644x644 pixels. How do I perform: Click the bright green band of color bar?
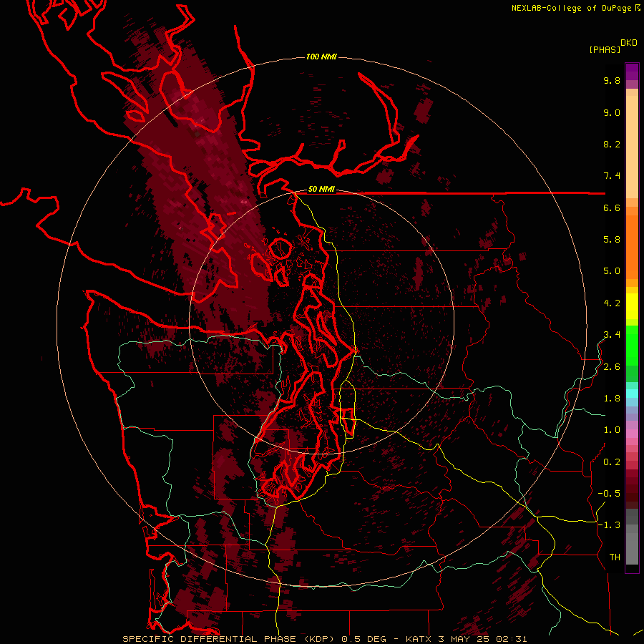tap(632, 346)
